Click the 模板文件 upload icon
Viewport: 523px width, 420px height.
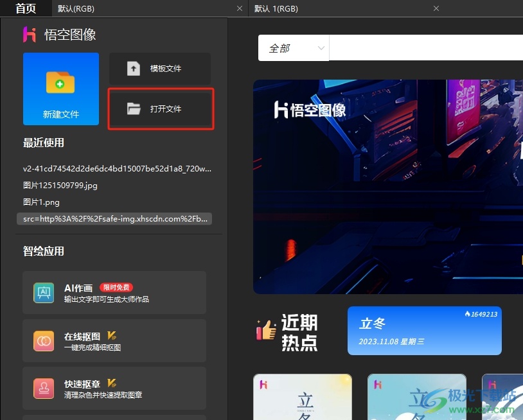coord(134,68)
